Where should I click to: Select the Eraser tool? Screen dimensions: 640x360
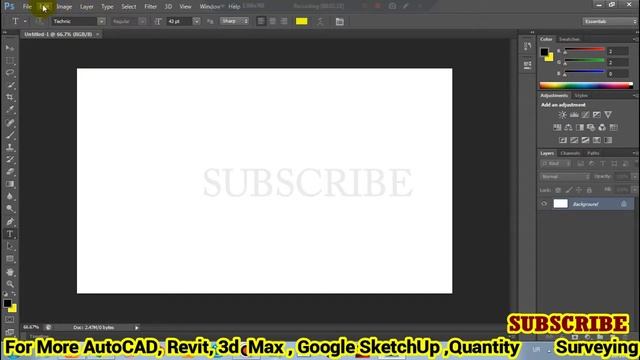tap(10, 172)
